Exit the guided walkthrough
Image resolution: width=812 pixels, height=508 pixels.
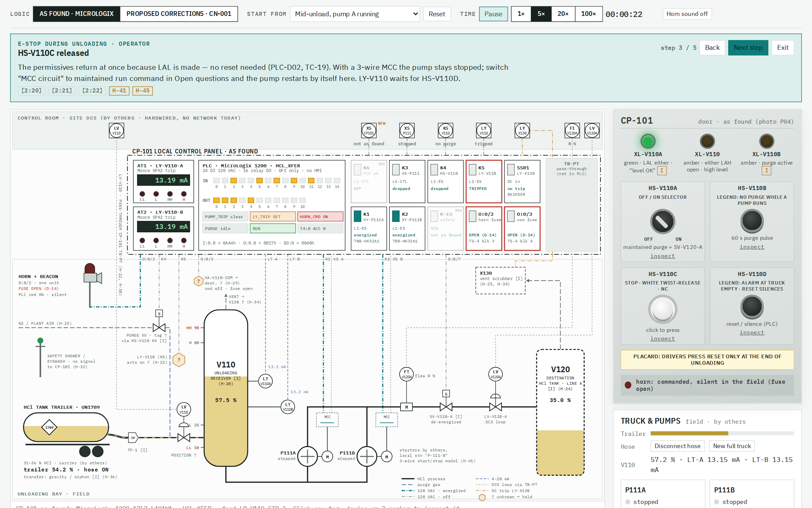[x=783, y=48]
